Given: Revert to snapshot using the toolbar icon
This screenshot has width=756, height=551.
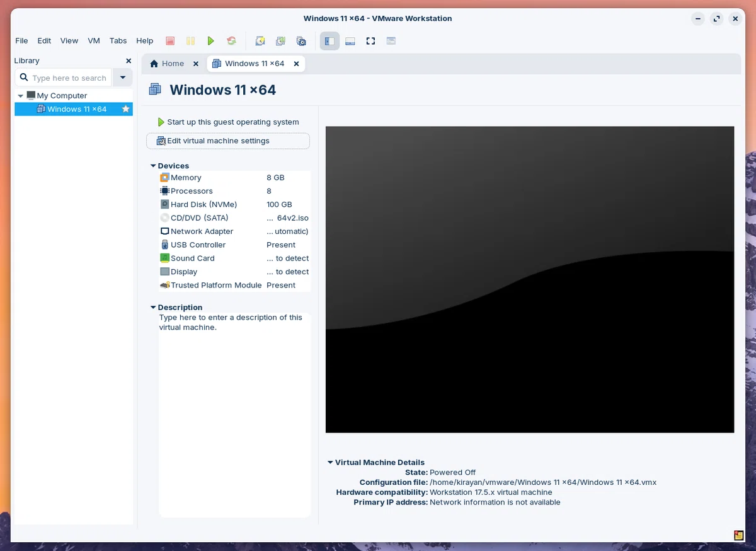Looking at the screenshot, I should [280, 41].
